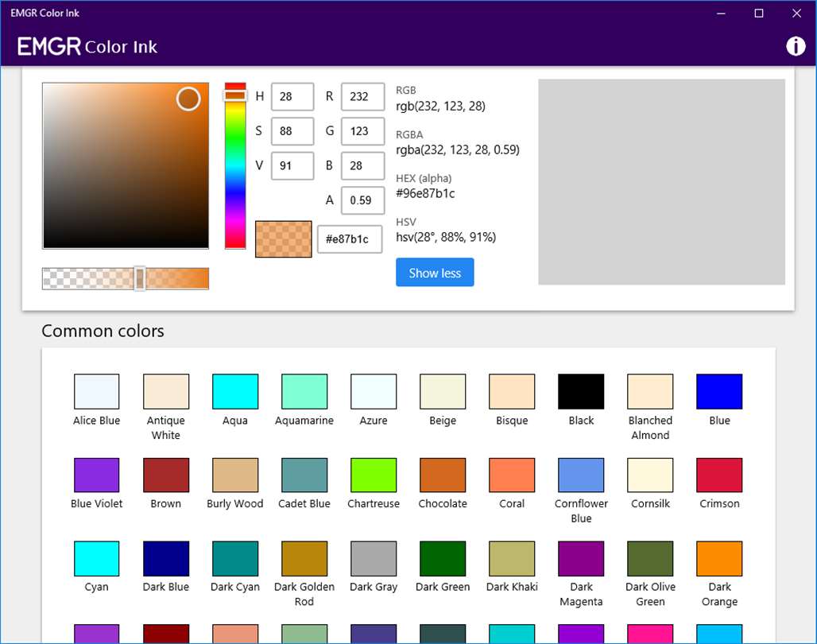Pick the Chartreuse swatch
Viewport: 817px width, 644px height.
pyautogui.click(x=374, y=475)
